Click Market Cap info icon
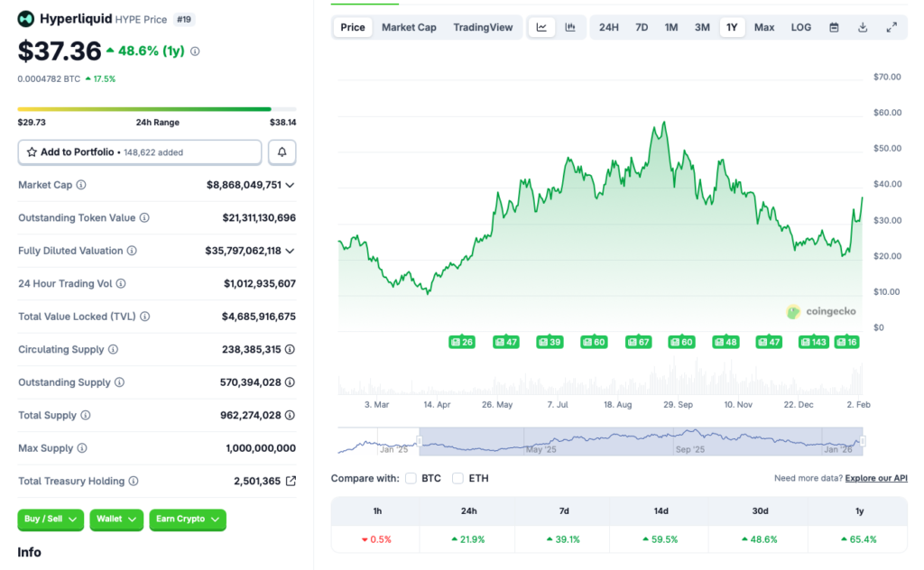Screen dimensions: 924x570 pyautogui.click(x=81, y=185)
